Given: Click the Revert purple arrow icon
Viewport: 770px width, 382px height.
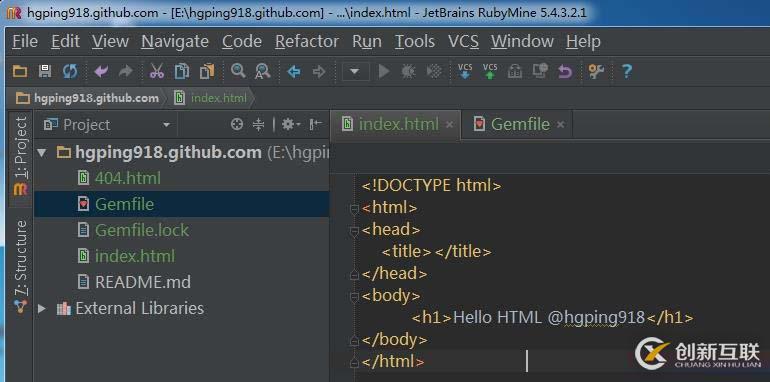Looking at the screenshot, I should (x=565, y=72).
